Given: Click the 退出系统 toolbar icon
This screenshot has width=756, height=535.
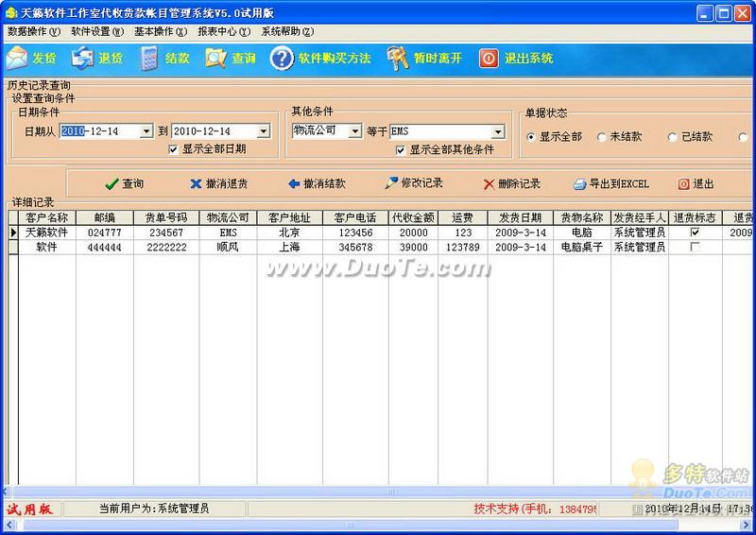Looking at the screenshot, I should [x=488, y=59].
